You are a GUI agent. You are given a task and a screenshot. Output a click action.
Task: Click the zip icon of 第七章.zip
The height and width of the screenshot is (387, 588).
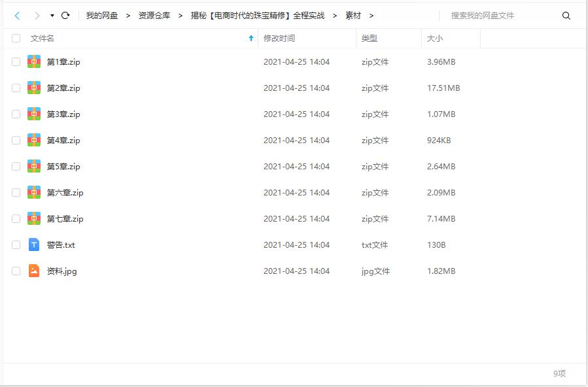(34, 218)
